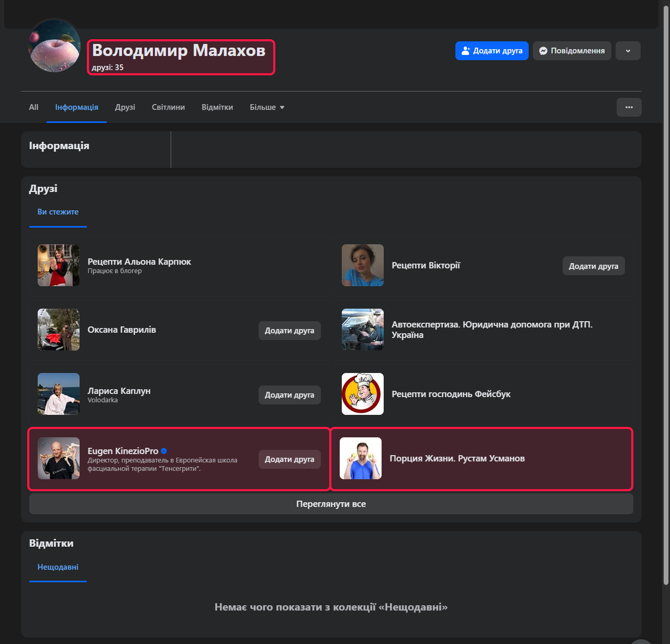This screenshot has height=644, width=670.
Task: Switch to the All tab
Action: (x=33, y=107)
